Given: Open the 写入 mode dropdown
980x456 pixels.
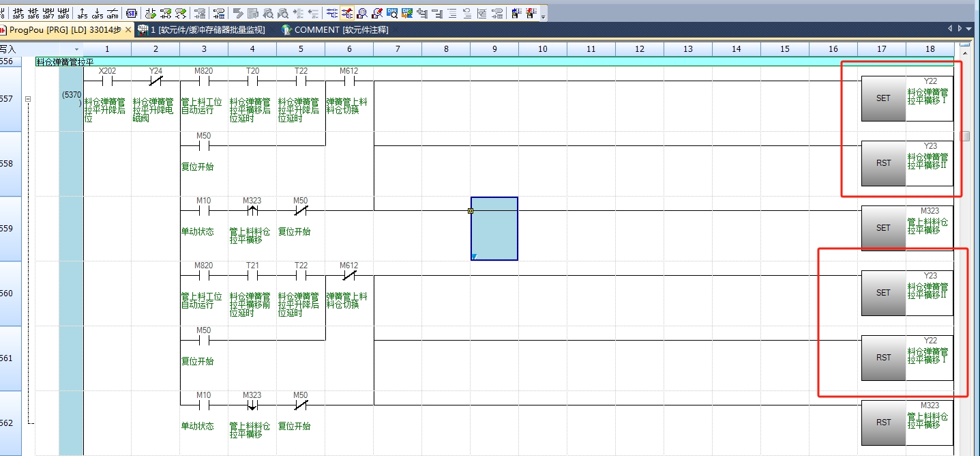Looking at the screenshot, I should click(x=76, y=49).
